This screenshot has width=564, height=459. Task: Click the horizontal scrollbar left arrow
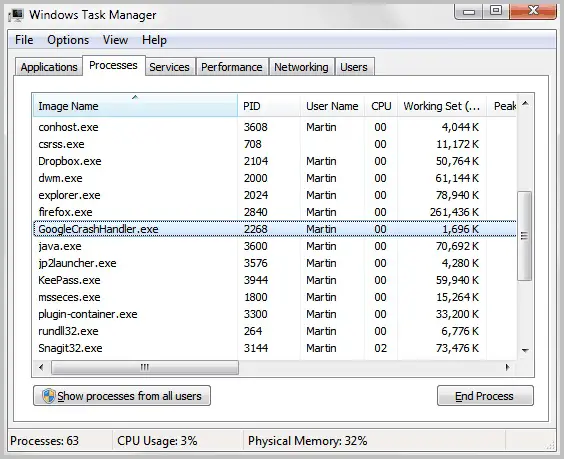[41, 367]
